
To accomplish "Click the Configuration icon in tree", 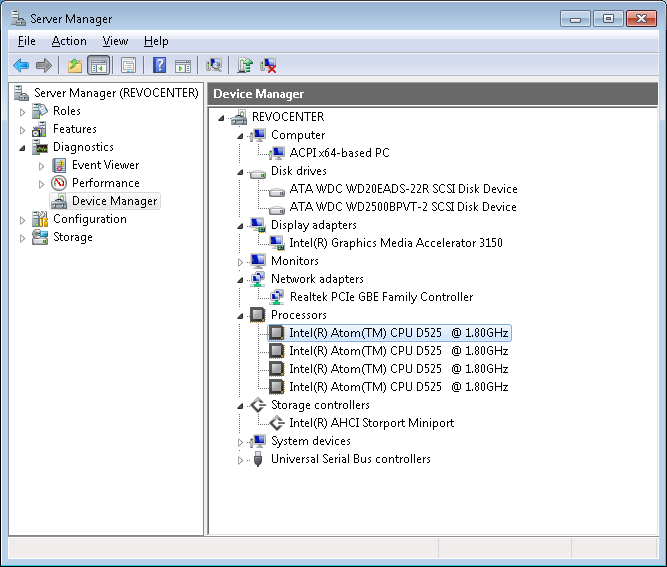I will click(40, 219).
